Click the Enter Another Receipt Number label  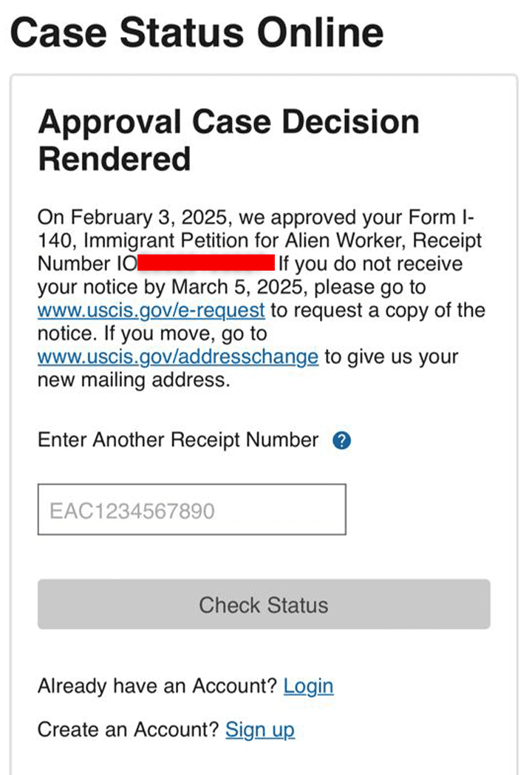point(178,441)
